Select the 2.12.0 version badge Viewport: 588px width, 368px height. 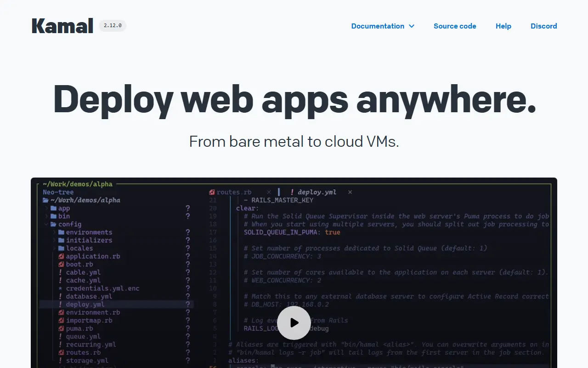tap(113, 26)
